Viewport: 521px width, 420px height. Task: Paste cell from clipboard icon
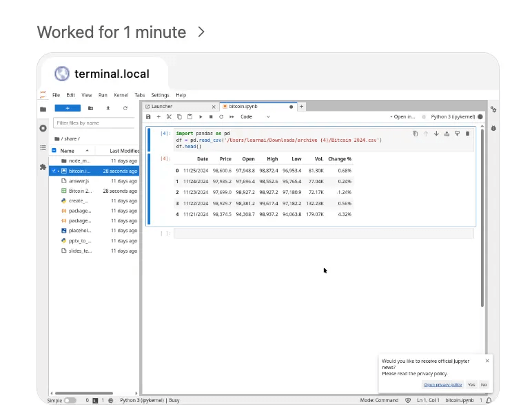click(190, 117)
